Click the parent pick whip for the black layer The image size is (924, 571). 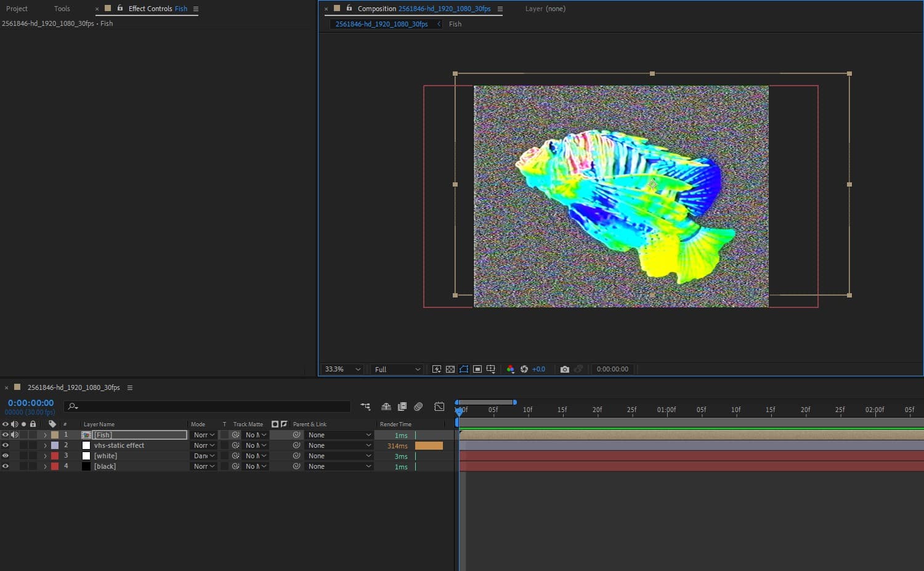click(296, 466)
